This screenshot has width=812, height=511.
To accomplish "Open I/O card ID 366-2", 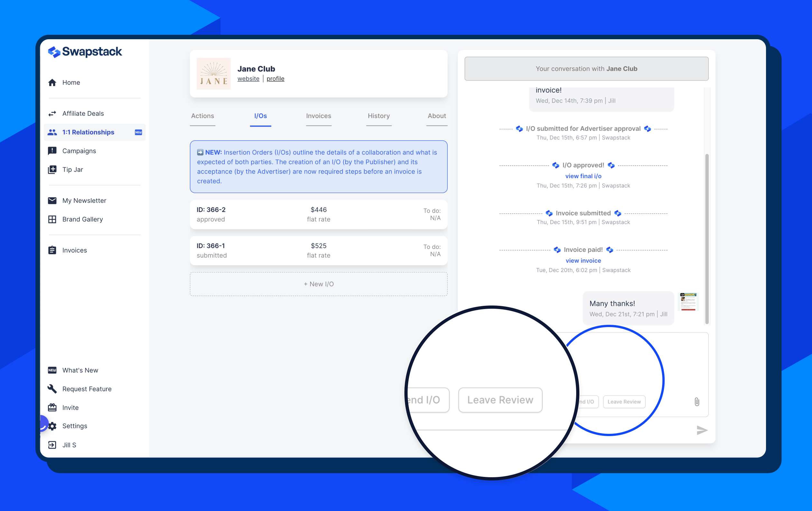I will (x=318, y=214).
